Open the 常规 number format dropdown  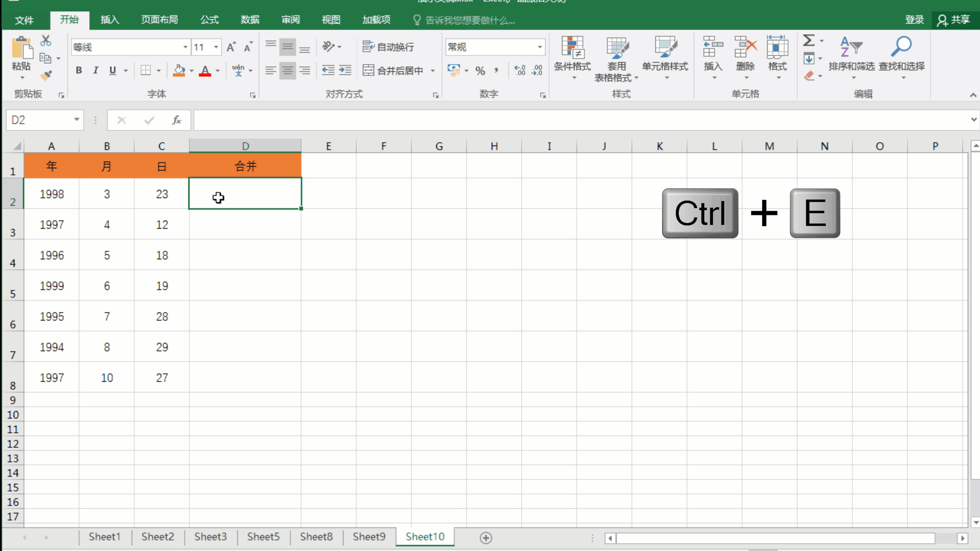540,46
